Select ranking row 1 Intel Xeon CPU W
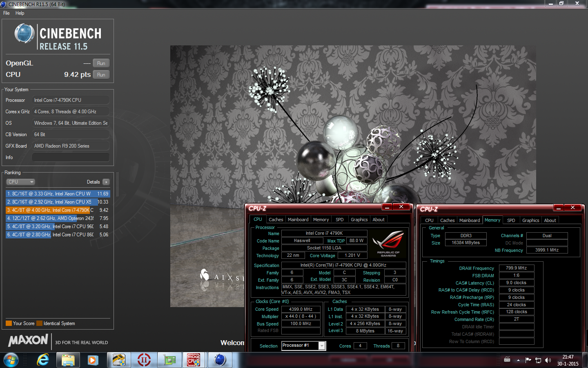Image resolution: width=588 pixels, height=368 pixels. [x=58, y=194]
